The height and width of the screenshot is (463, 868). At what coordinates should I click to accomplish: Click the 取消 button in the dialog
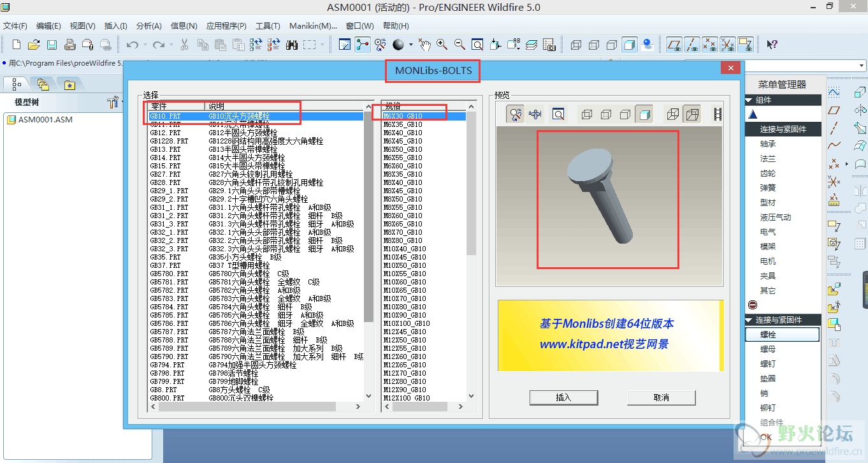point(661,397)
